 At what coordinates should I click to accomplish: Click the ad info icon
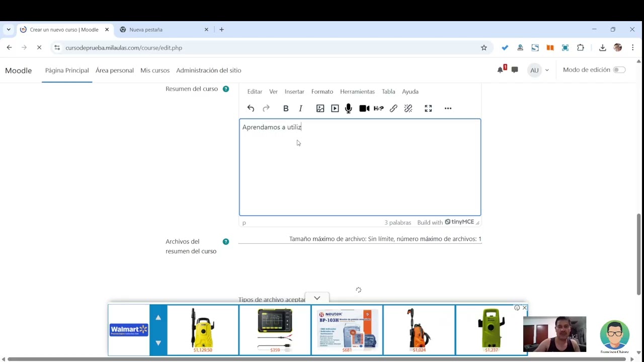click(x=517, y=308)
